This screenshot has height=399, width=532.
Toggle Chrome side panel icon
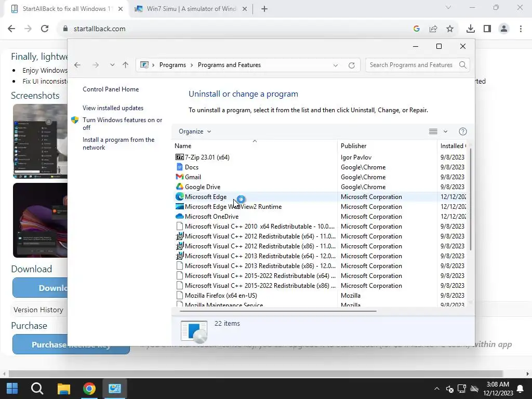(x=487, y=29)
